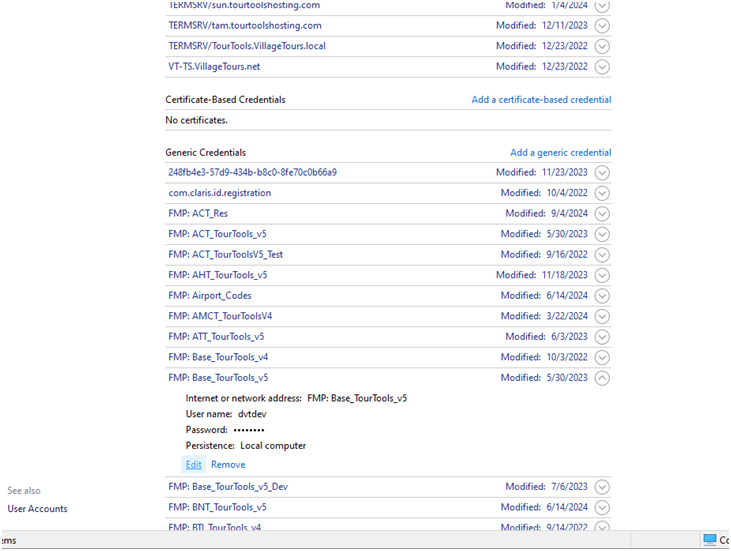Expand chevron for FMP: ACT_TourToolsV5_Test
731x551 pixels.
click(602, 255)
